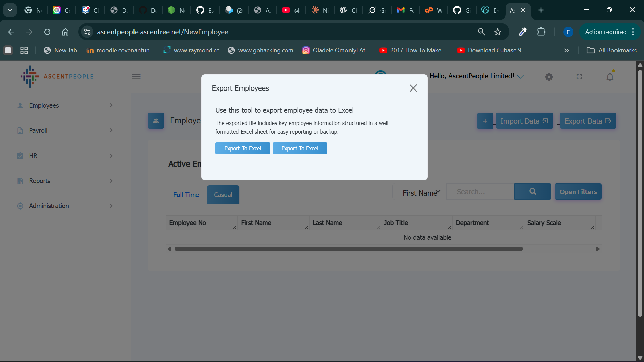Open browser extensions puzzle icon
The width and height of the screenshot is (644, 362).
tap(541, 32)
